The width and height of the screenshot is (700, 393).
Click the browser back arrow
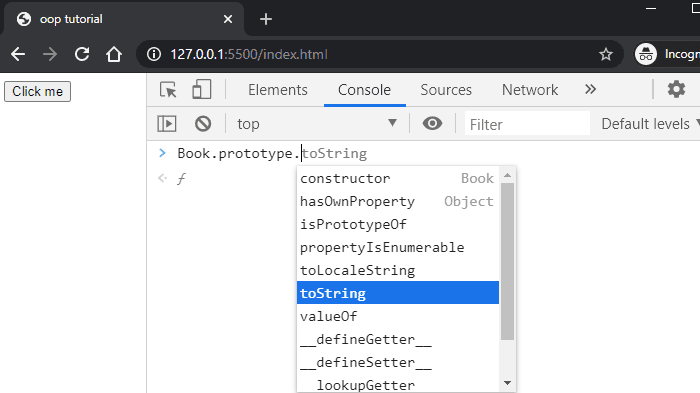point(18,54)
